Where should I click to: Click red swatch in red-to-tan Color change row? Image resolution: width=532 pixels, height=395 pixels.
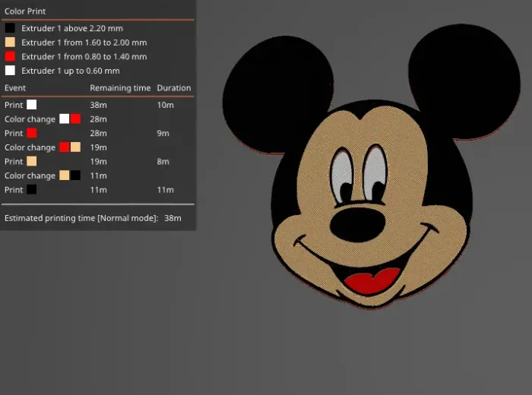pyautogui.click(x=64, y=147)
